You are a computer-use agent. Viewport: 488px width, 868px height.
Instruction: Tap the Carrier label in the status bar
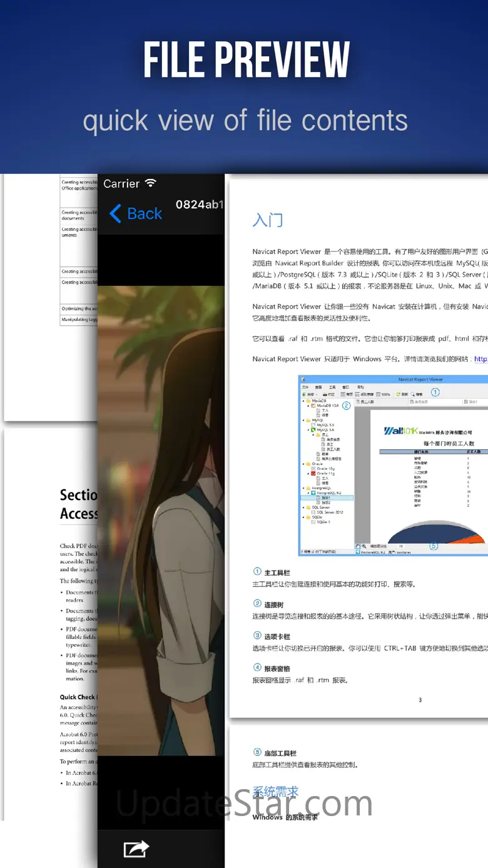[x=121, y=183]
